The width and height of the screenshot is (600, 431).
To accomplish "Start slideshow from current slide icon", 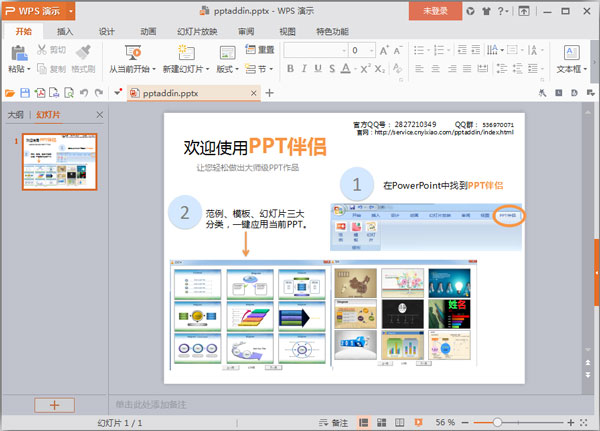I will coord(132,52).
